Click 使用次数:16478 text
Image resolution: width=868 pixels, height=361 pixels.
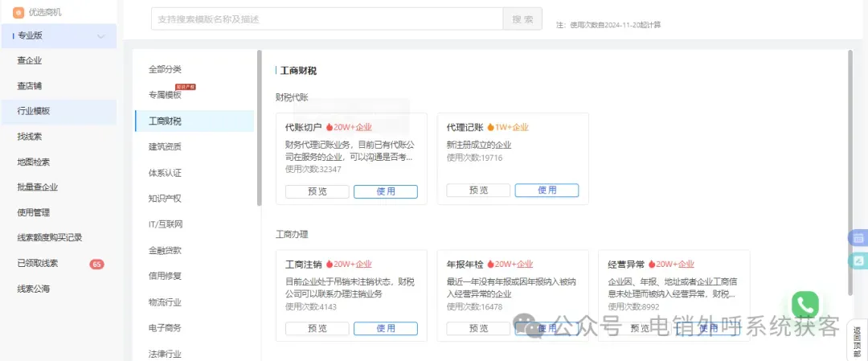(x=474, y=307)
